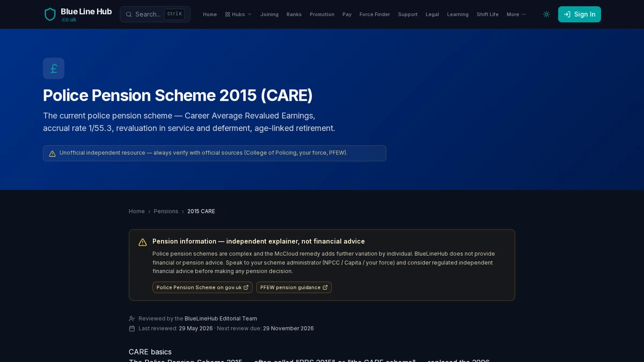Screen dimensions: 644x362
Task: Expand the Hubs dropdown menu
Action: click(x=238, y=14)
